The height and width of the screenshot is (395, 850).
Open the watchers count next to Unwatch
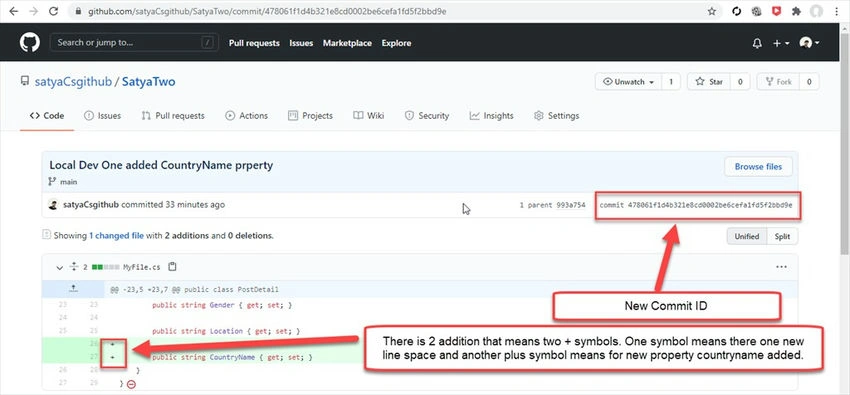click(671, 82)
